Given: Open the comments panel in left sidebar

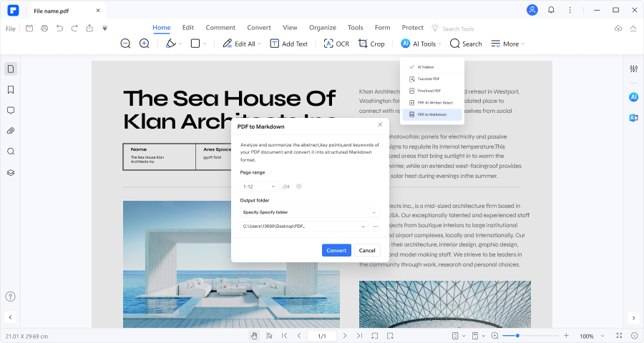Looking at the screenshot, I should 11,110.
